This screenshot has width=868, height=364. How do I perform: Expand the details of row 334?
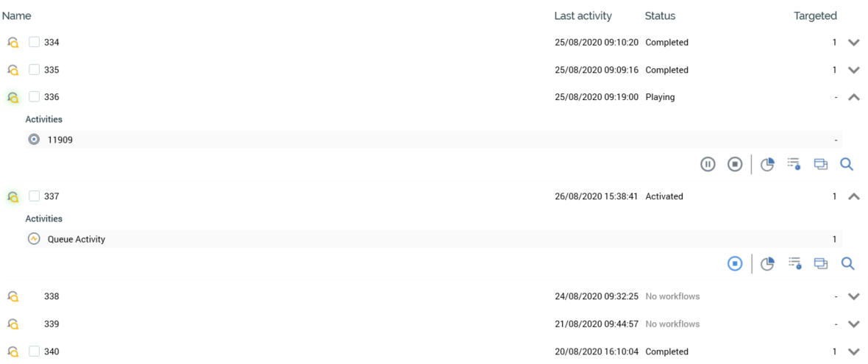853,43
